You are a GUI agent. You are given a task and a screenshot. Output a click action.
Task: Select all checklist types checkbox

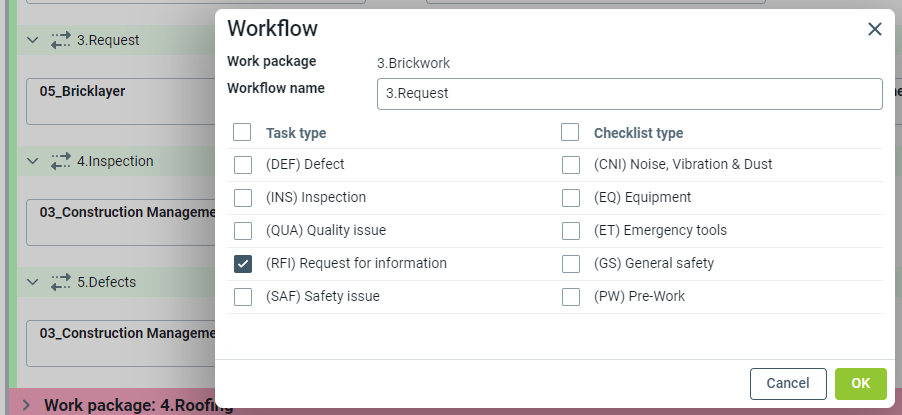point(570,132)
